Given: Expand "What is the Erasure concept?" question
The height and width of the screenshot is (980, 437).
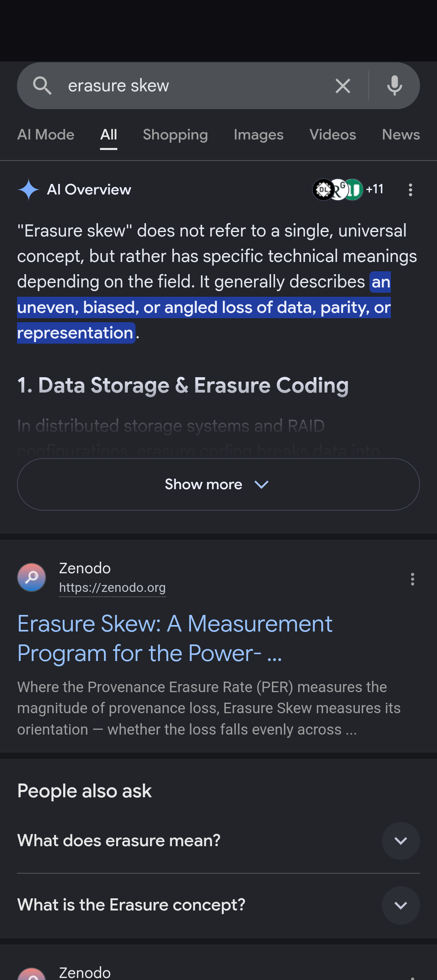Looking at the screenshot, I should 218,905.
